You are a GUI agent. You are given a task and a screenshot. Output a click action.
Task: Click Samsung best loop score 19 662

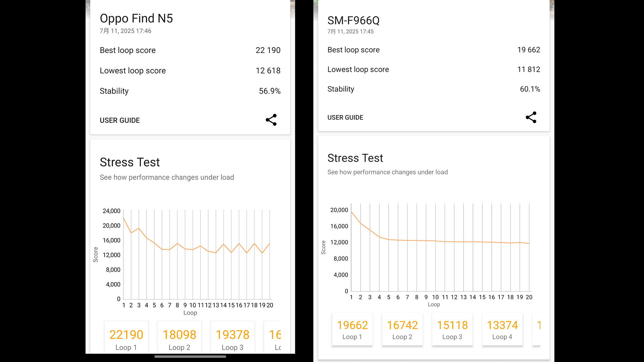point(529,50)
